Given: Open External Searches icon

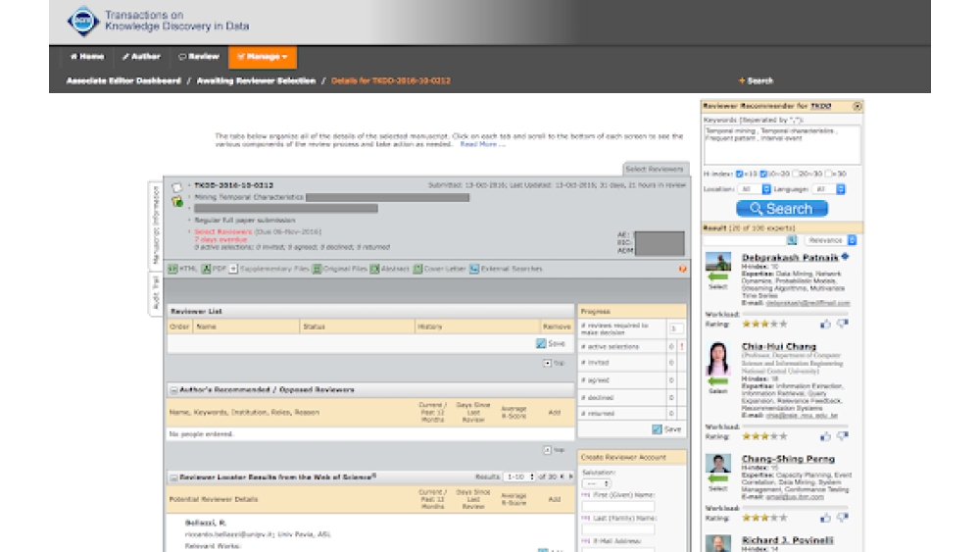Looking at the screenshot, I should 474,269.
